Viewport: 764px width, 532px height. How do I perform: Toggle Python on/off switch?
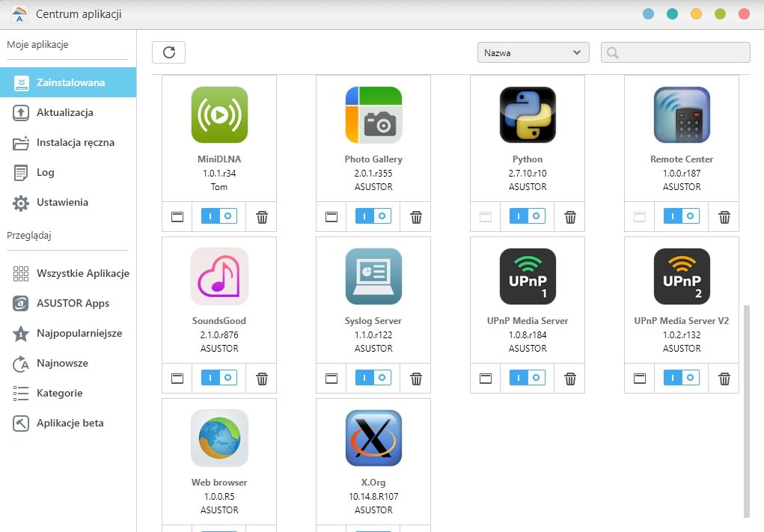click(528, 215)
